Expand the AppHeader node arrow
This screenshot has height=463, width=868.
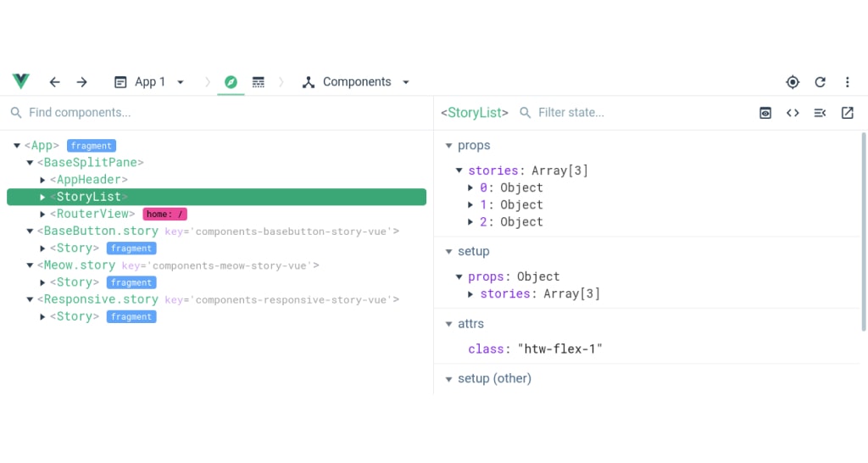(x=42, y=180)
